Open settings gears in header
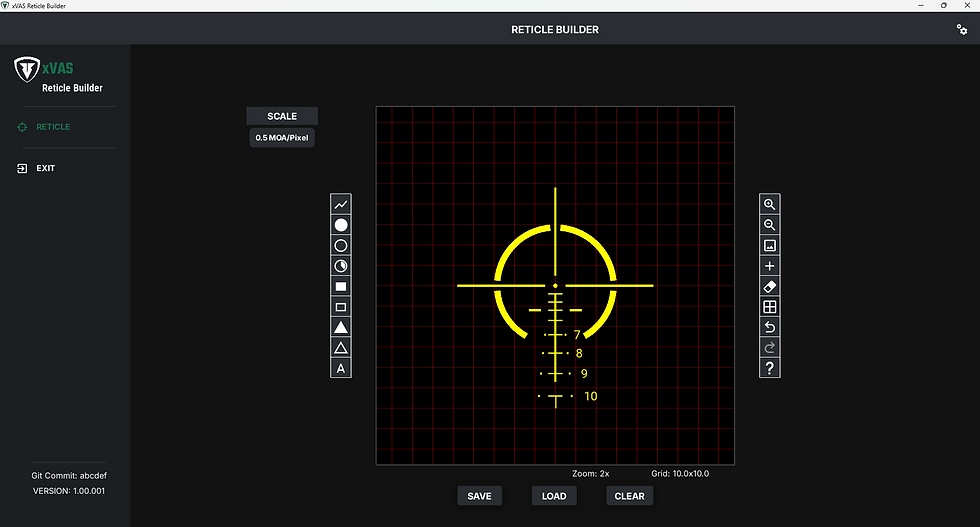 click(x=962, y=29)
